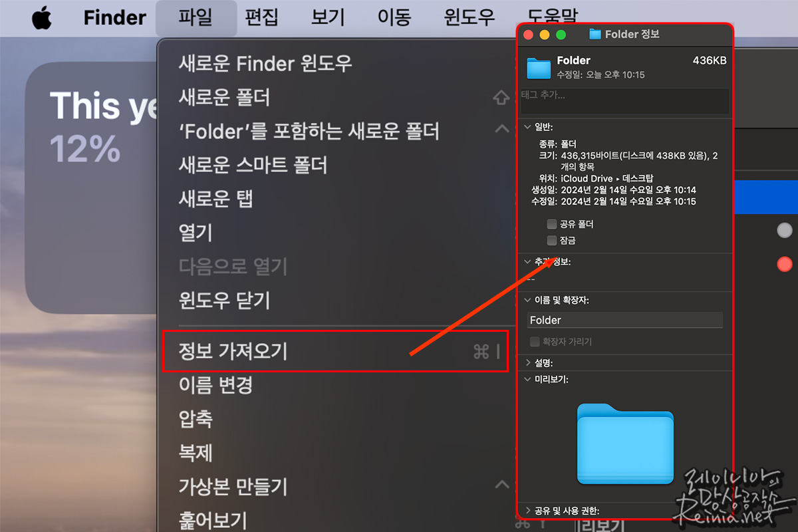Open the 이동 menu

click(394, 17)
